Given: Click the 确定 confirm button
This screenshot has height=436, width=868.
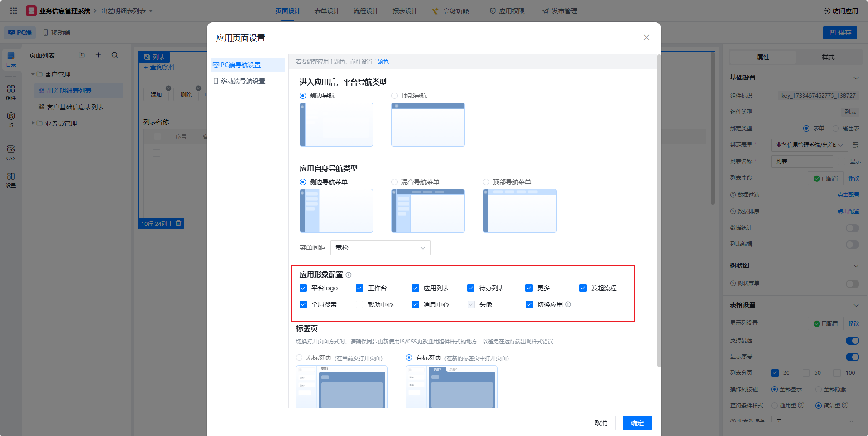Looking at the screenshot, I should tap(637, 423).
